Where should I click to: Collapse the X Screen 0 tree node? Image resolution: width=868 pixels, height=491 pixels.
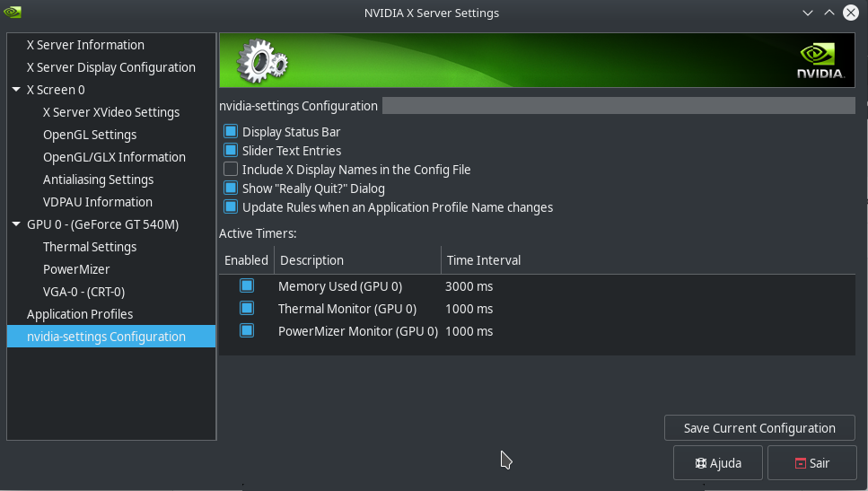tap(16, 90)
